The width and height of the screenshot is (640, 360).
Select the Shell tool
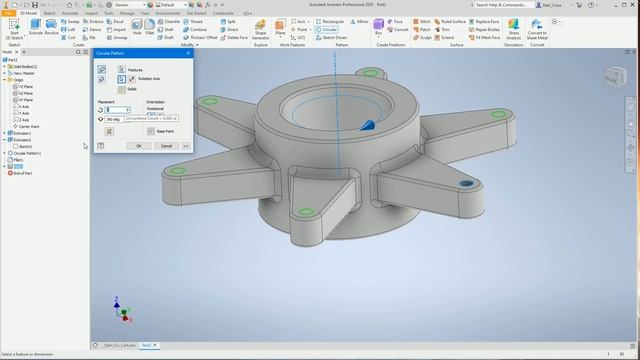(x=165, y=29)
